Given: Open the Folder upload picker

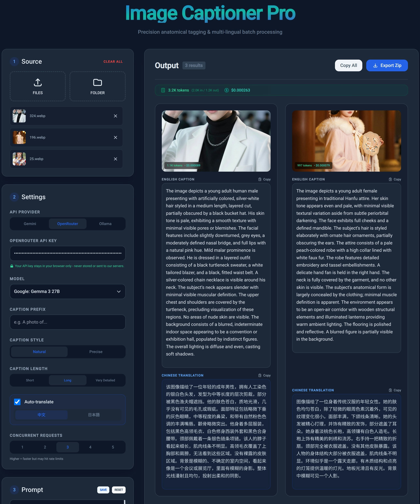Looking at the screenshot, I should point(97,86).
